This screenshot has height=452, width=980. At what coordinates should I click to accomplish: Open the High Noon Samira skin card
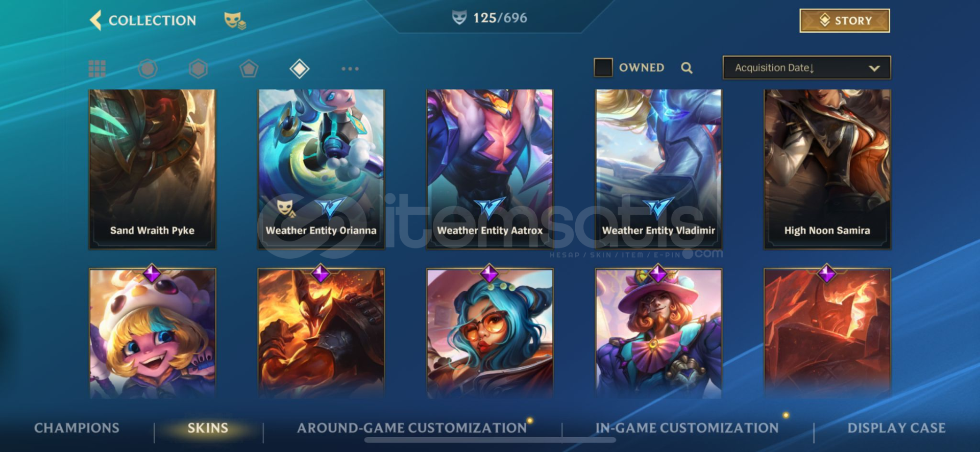[x=827, y=169]
